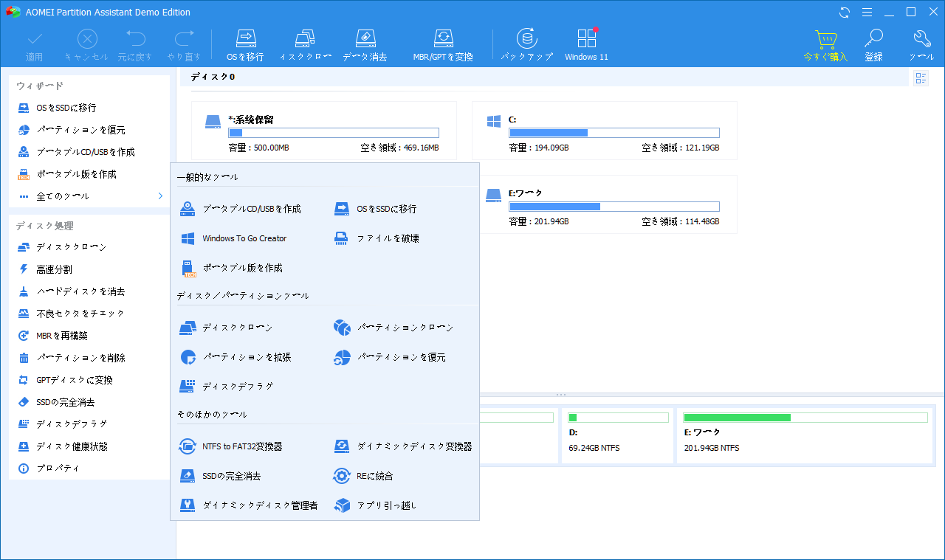Image resolution: width=945 pixels, height=560 pixels.
Task: Click the C: partition usage bar
Action: tap(614, 133)
